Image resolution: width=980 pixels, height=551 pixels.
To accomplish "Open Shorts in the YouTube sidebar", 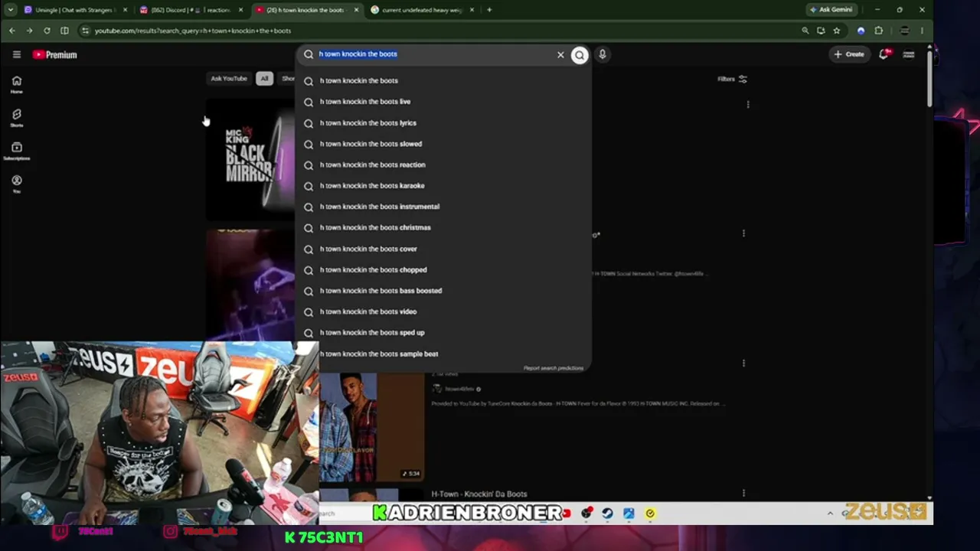I will click(x=16, y=117).
